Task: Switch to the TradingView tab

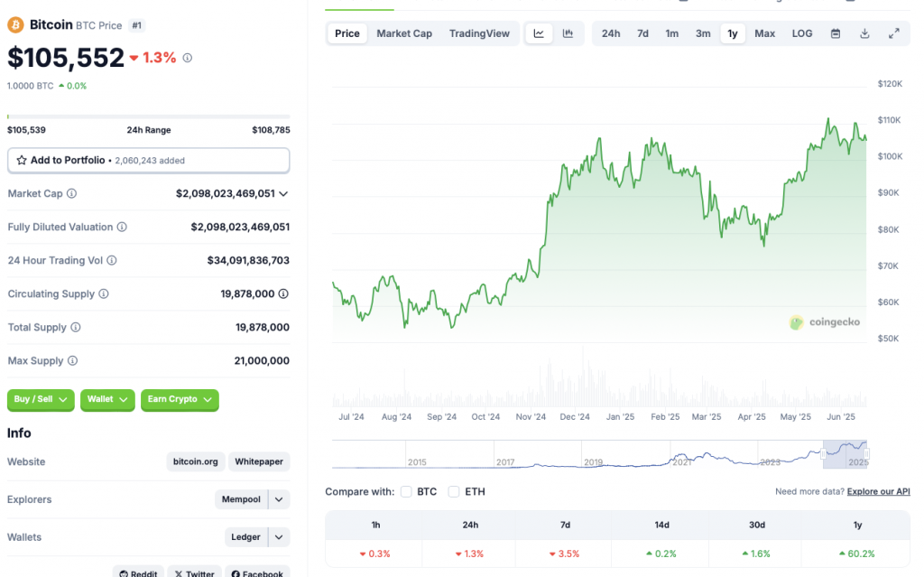Action: [479, 33]
